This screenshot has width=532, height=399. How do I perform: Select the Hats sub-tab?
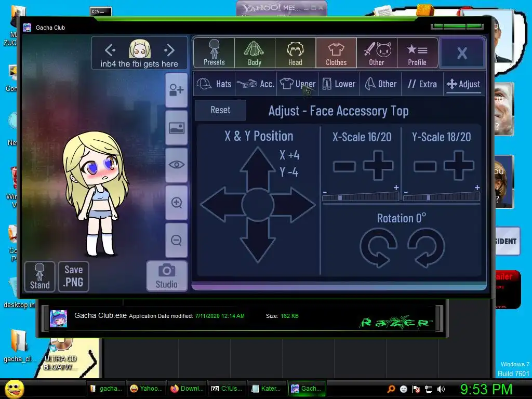215,84
